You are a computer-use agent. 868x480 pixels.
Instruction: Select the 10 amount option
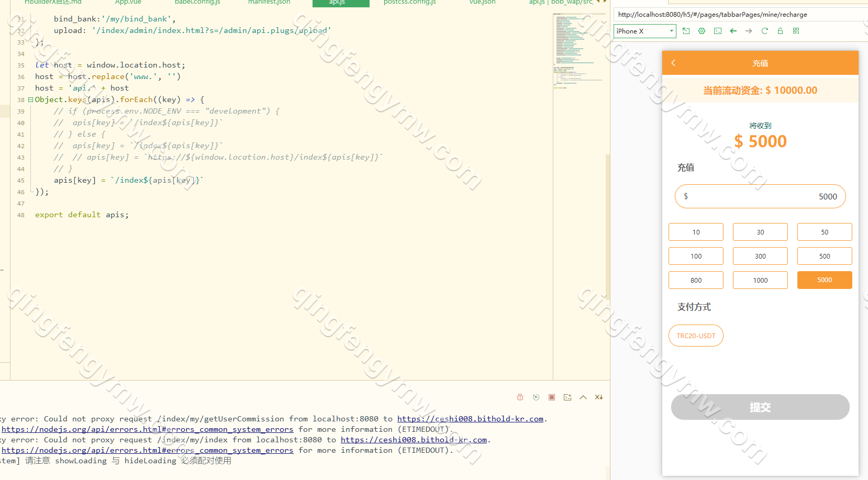696,232
